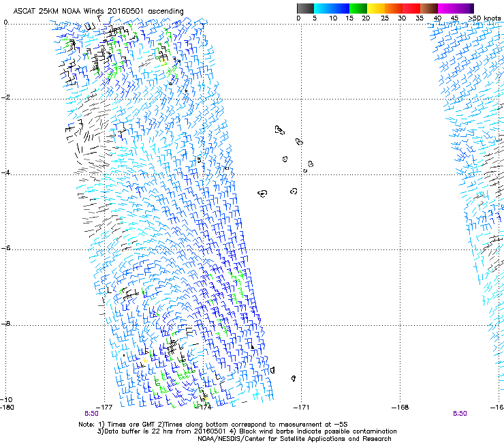Click the title text 'ASCAT 25KM NOAA Winds 20160501 ascending'

pos(98,12)
